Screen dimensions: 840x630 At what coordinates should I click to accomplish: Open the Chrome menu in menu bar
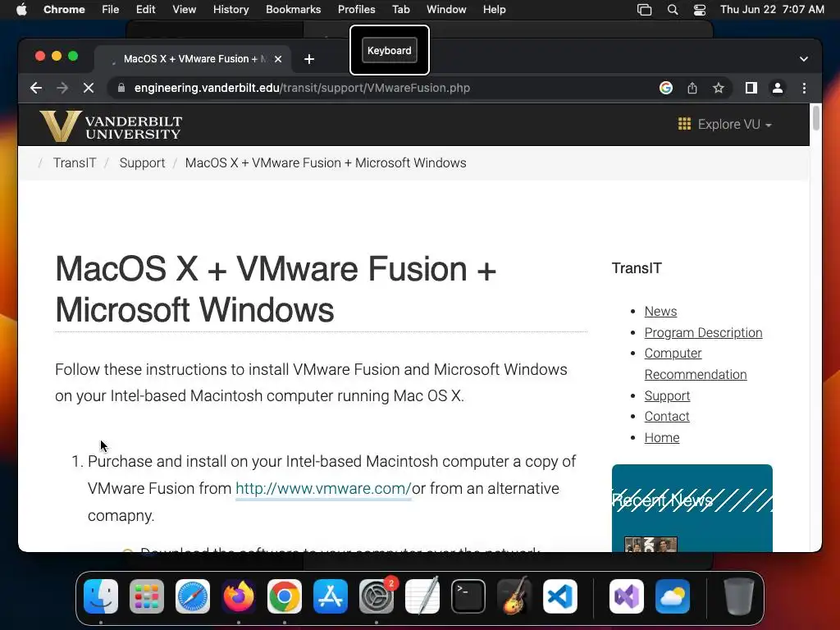coord(64,9)
